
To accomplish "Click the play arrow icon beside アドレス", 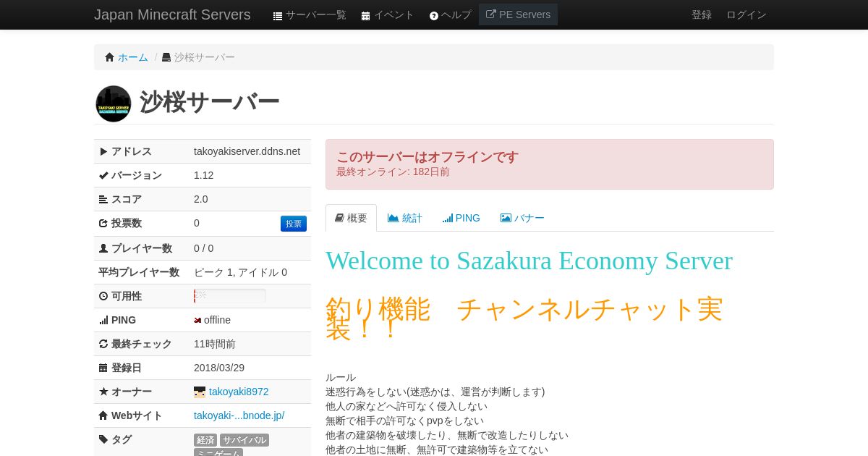I will point(103,151).
